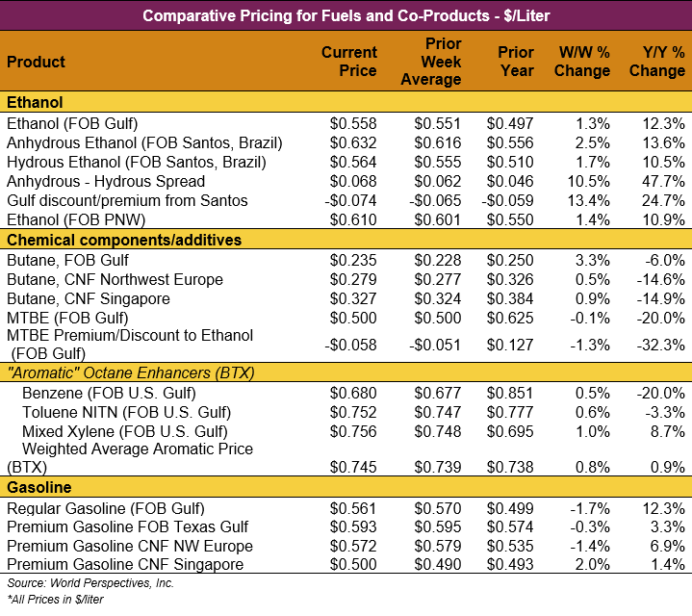Click the 'Gasoline' section heading
This screenshot has width=692, height=616.
pos(38,488)
